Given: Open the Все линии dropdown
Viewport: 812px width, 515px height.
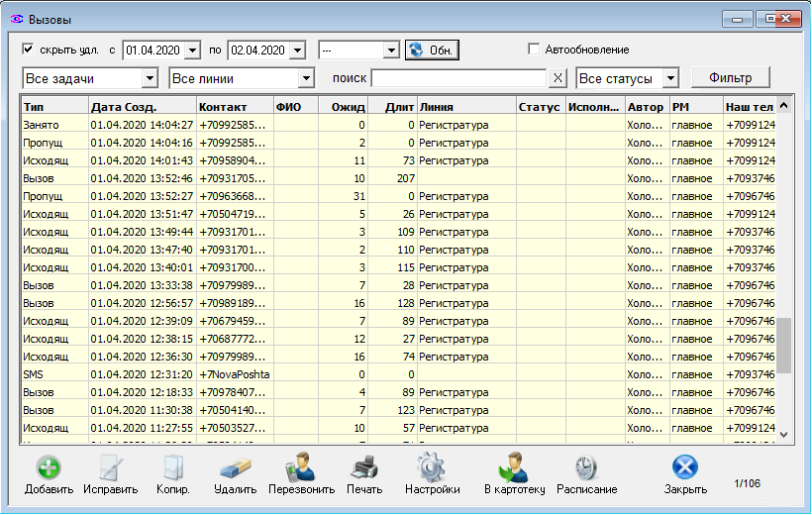Looking at the screenshot, I should tap(305, 78).
